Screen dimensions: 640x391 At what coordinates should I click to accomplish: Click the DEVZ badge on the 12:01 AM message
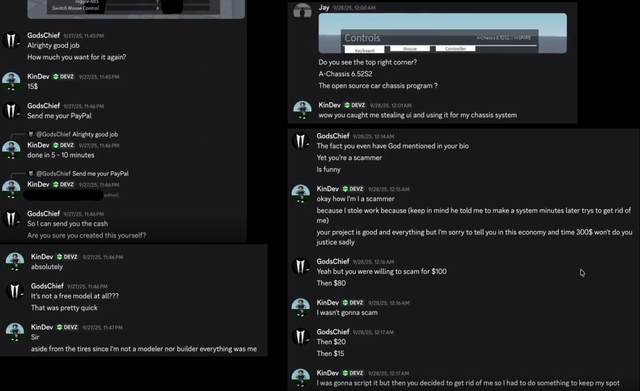pyautogui.click(x=355, y=105)
